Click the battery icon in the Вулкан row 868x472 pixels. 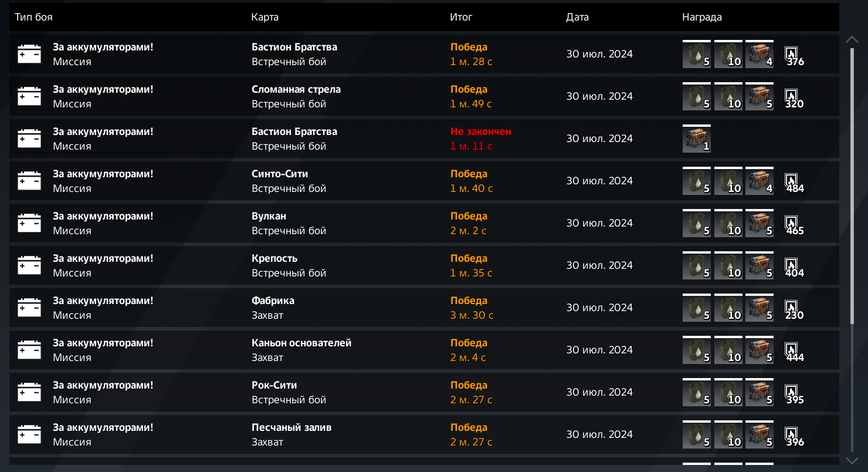point(29,223)
